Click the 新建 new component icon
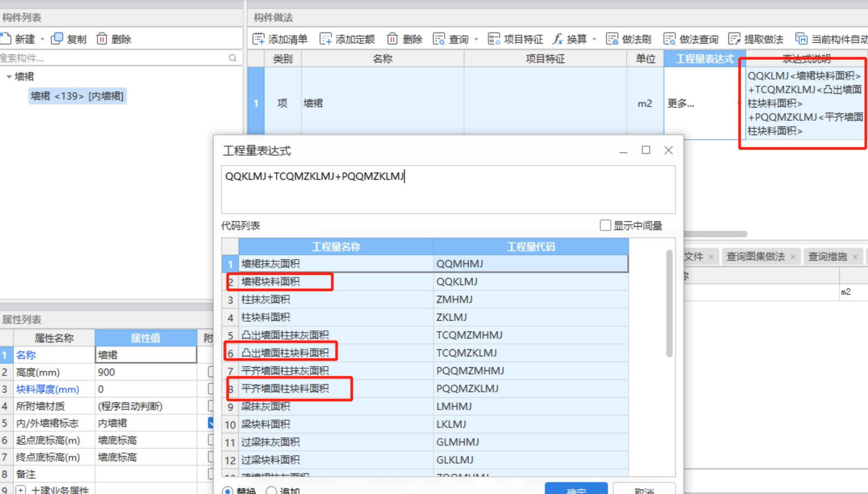Viewport: 868px width, 494px height. (6, 39)
